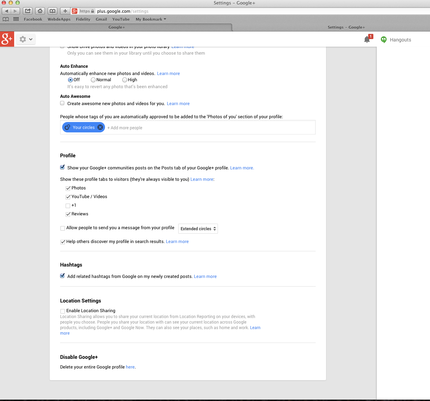
Task: Switch to the Settings - Google+ tab
Action: click(346, 27)
